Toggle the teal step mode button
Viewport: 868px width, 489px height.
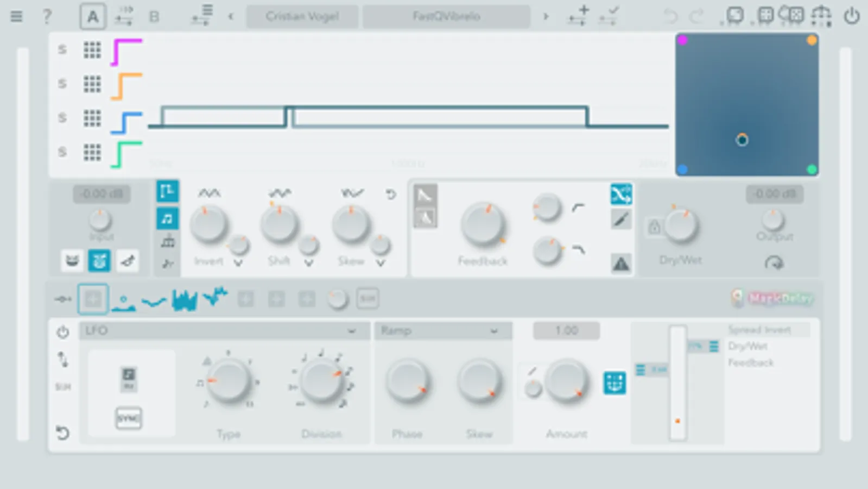click(x=167, y=191)
